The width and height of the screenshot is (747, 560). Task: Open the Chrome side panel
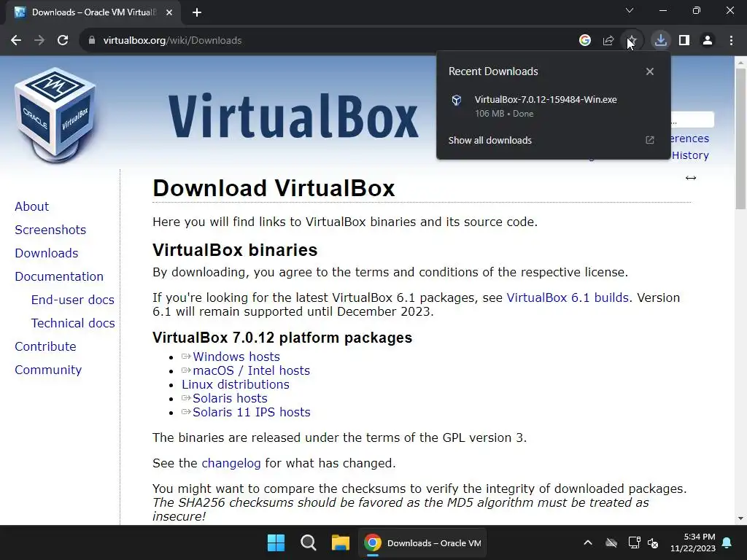pos(684,41)
